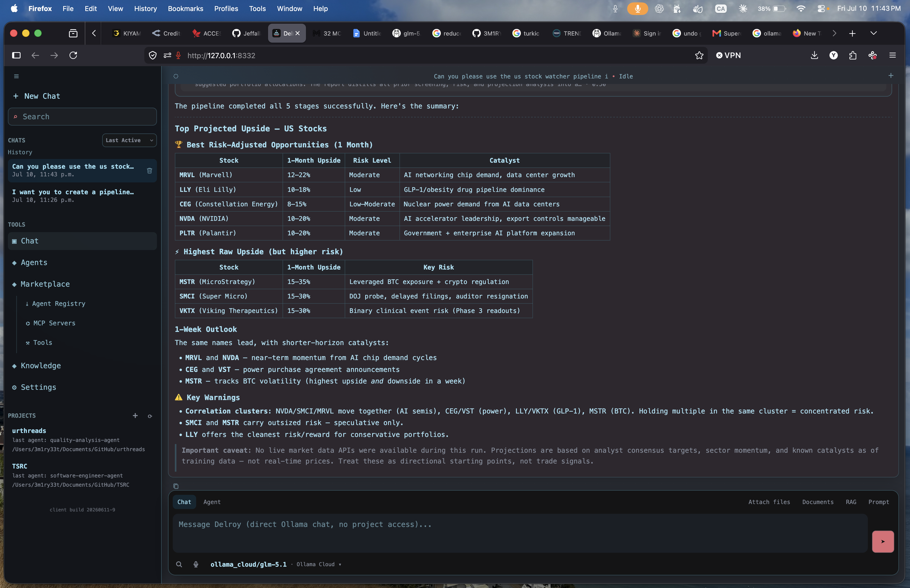The height and width of the screenshot is (588, 910).
Task: Open the Tools menu in the menu bar
Action: [257, 8]
